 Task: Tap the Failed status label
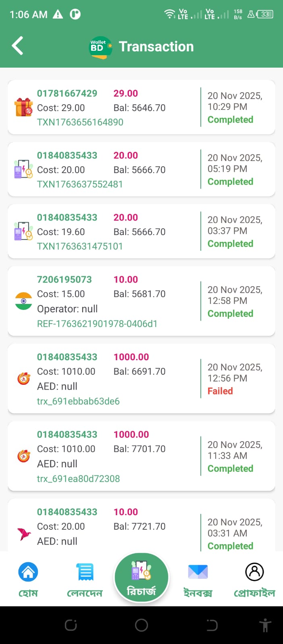pos(220,391)
